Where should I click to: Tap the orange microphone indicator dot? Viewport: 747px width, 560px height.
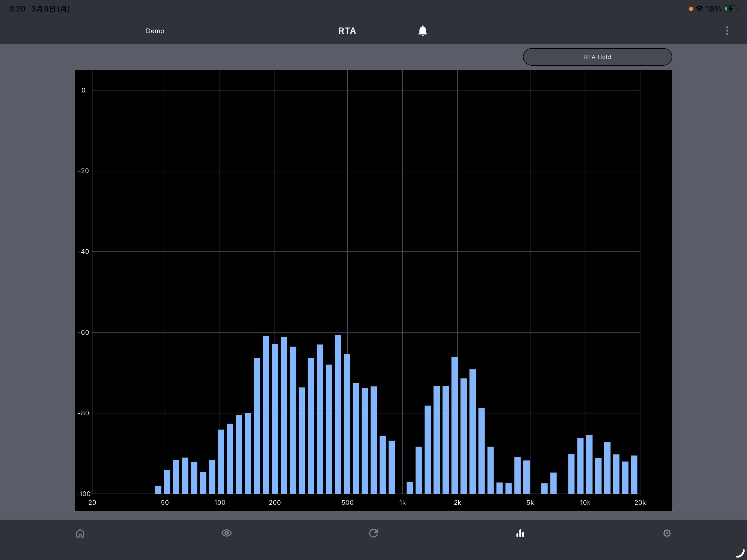pyautogui.click(x=691, y=9)
